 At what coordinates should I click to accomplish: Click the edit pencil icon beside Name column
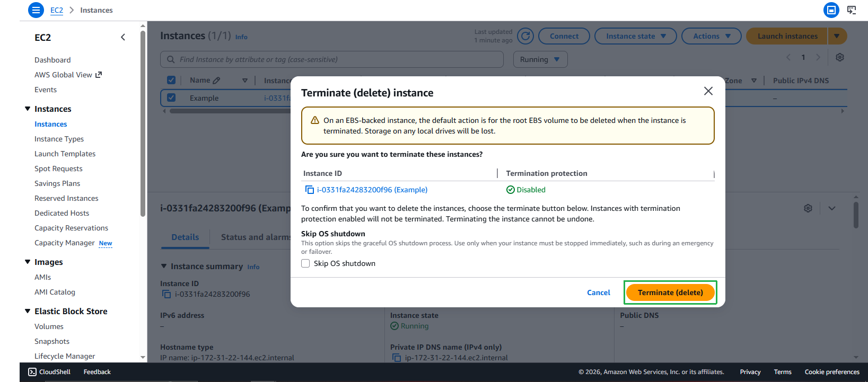pos(216,81)
